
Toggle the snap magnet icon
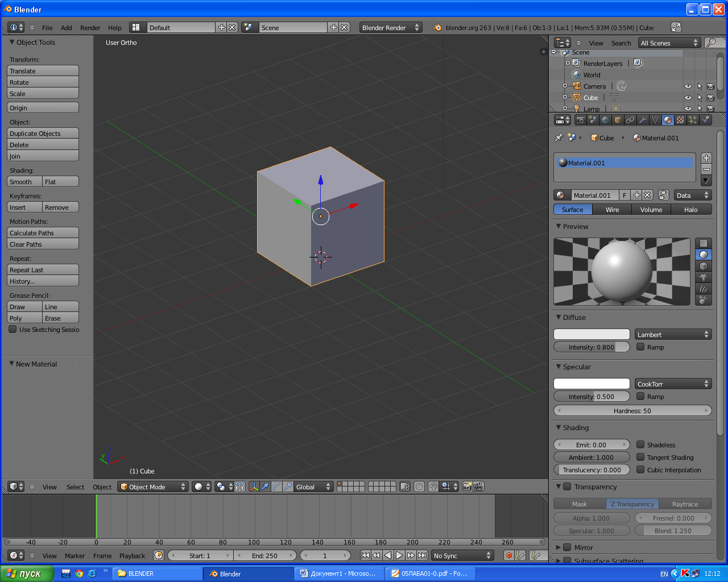click(433, 487)
